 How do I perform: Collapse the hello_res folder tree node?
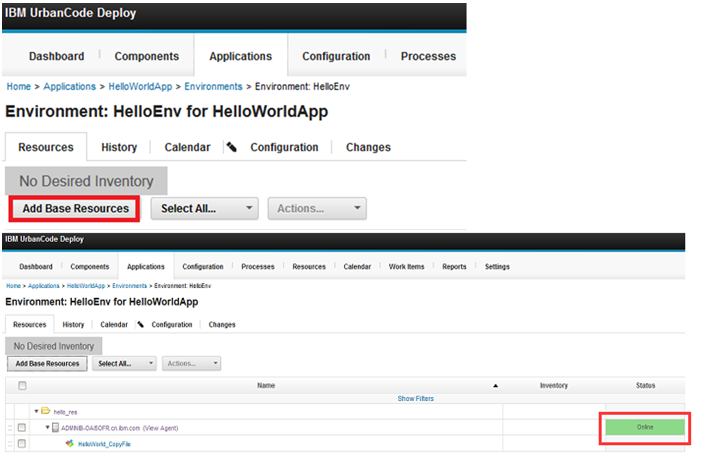click(37, 411)
